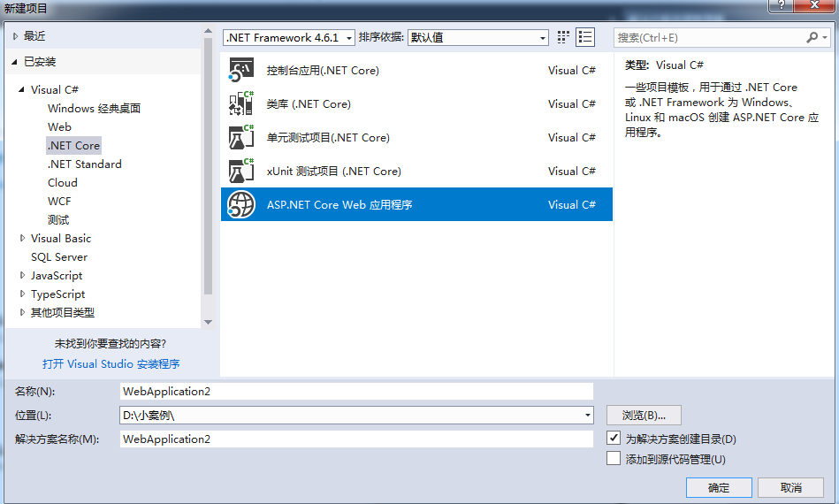Expand the Visual Basic node
839x504 pixels.
(22, 238)
